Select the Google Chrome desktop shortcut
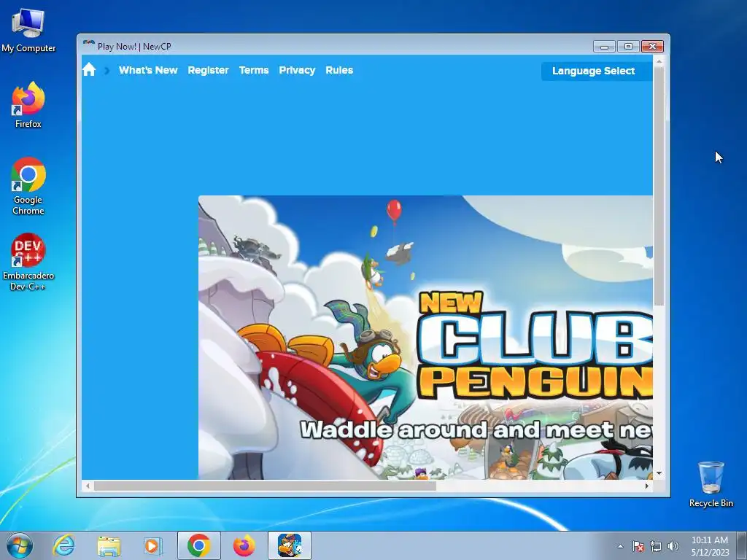747x560 pixels. click(28, 186)
